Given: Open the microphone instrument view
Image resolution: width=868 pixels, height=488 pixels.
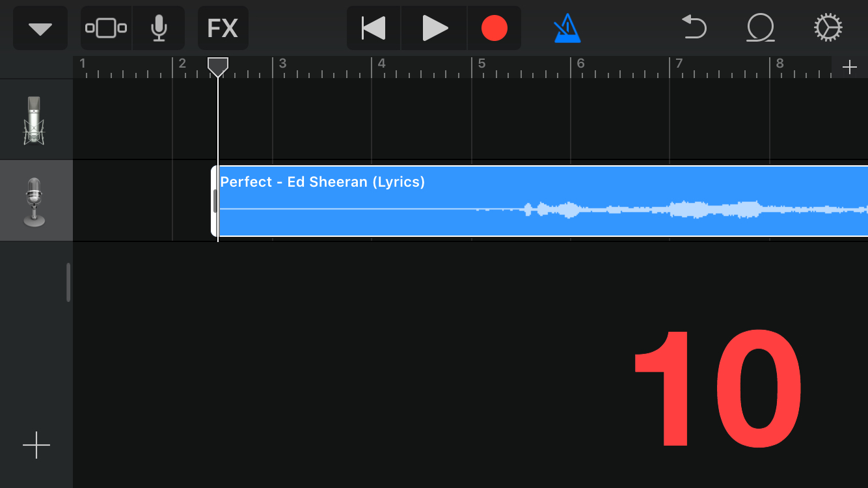Looking at the screenshot, I should coord(159,29).
